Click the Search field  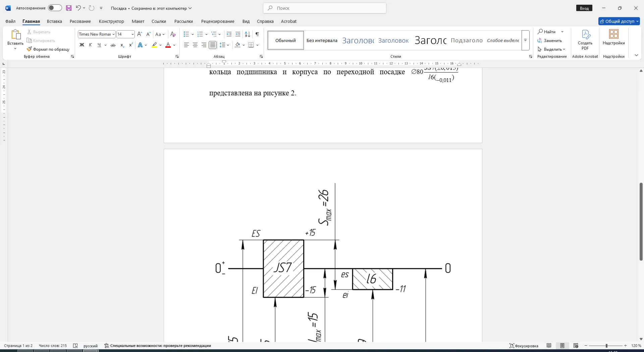pyautogui.click(x=325, y=8)
